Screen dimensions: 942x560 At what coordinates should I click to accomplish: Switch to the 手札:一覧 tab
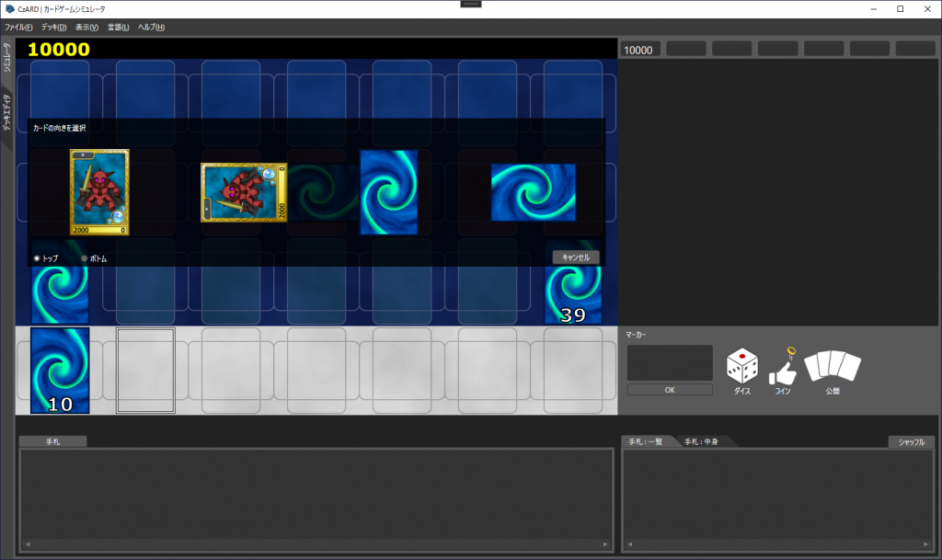pos(646,441)
